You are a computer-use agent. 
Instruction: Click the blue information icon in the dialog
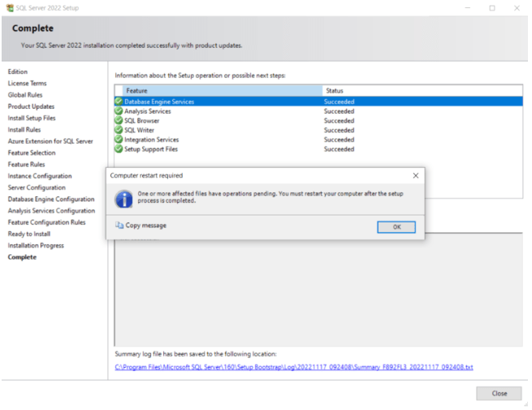pos(123,199)
